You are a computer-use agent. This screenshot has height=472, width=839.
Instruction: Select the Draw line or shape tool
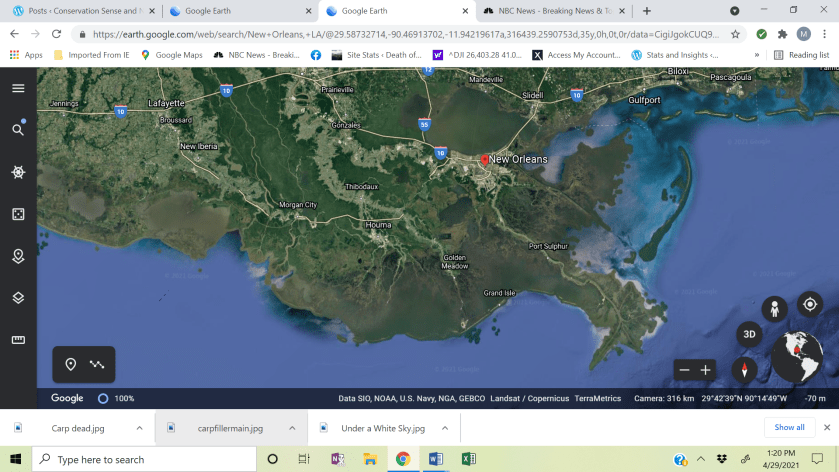pos(97,364)
